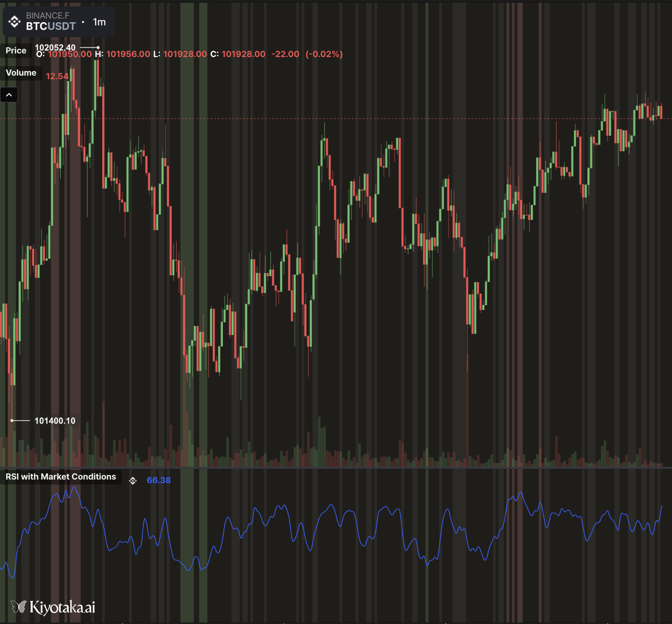Image resolution: width=672 pixels, height=624 pixels.
Task: Click the Binance icon in RSI legend
Action: pos(133,480)
